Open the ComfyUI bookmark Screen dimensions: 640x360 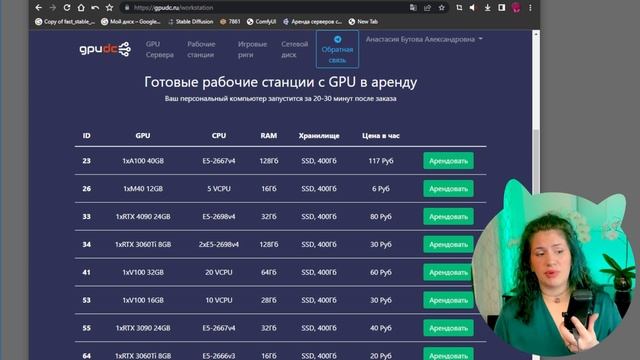point(262,22)
